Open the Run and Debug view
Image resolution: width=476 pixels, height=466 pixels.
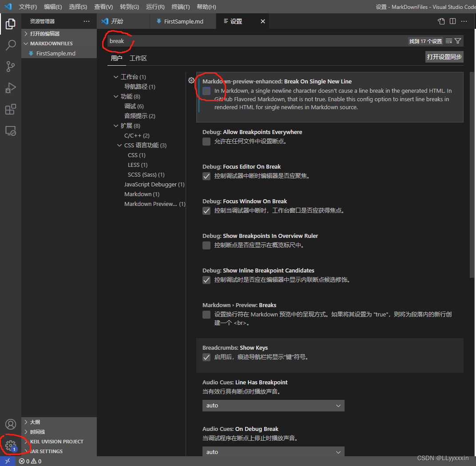[10, 88]
